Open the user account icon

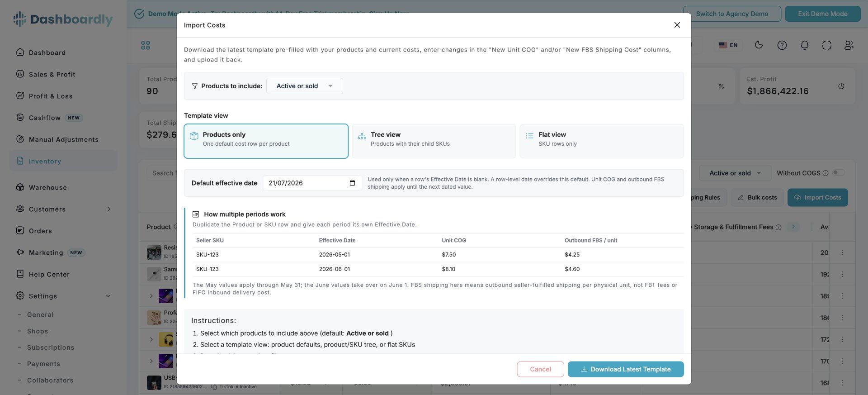click(x=849, y=45)
